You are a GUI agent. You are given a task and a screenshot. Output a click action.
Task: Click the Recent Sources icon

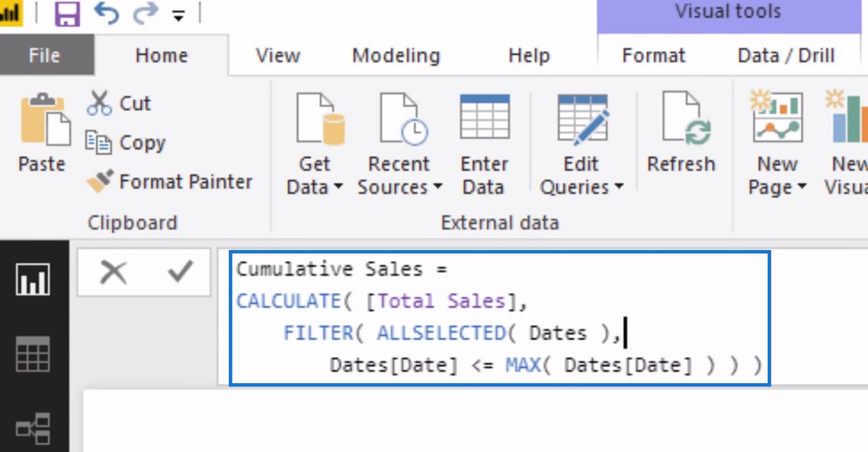[x=404, y=118]
